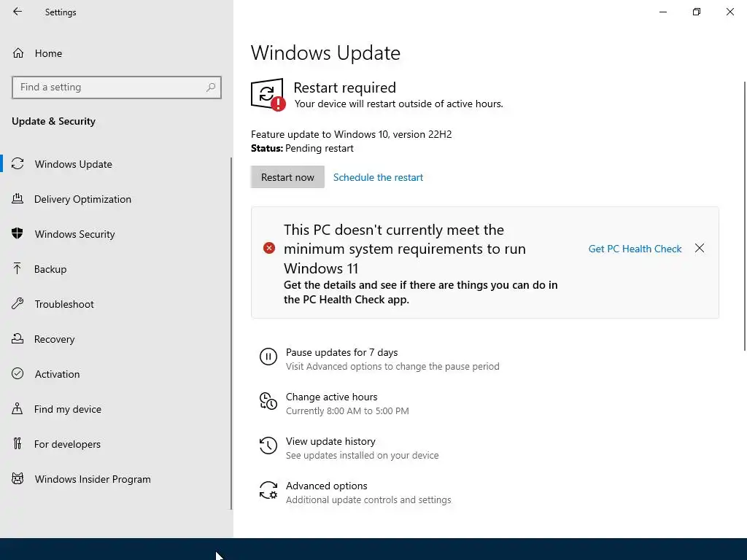Click 'See updates installed on your device'
The width and height of the screenshot is (747, 560).
(362, 455)
